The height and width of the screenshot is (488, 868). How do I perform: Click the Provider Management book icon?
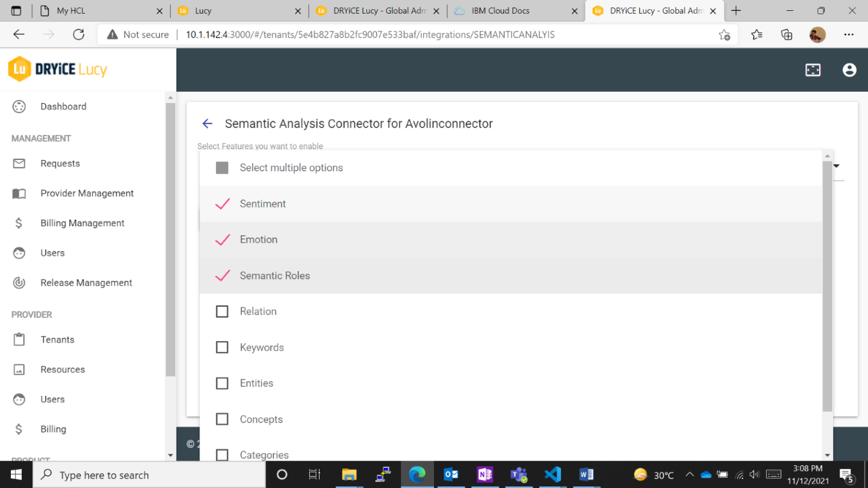pos(19,194)
